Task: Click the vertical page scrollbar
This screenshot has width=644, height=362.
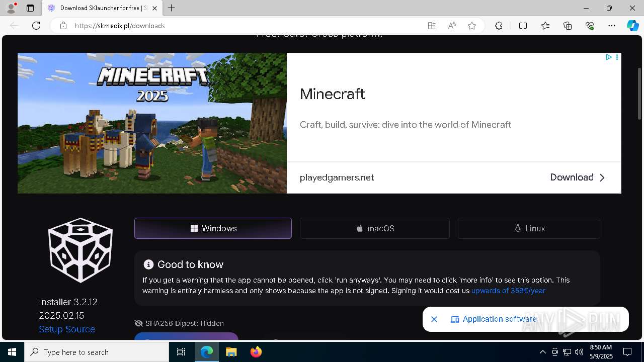Action: click(640, 93)
